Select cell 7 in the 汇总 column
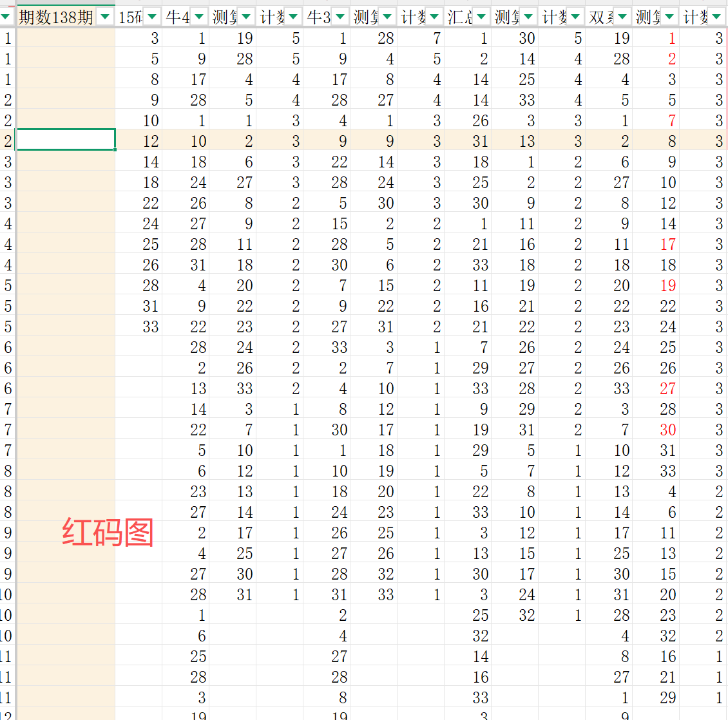 click(x=468, y=347)
